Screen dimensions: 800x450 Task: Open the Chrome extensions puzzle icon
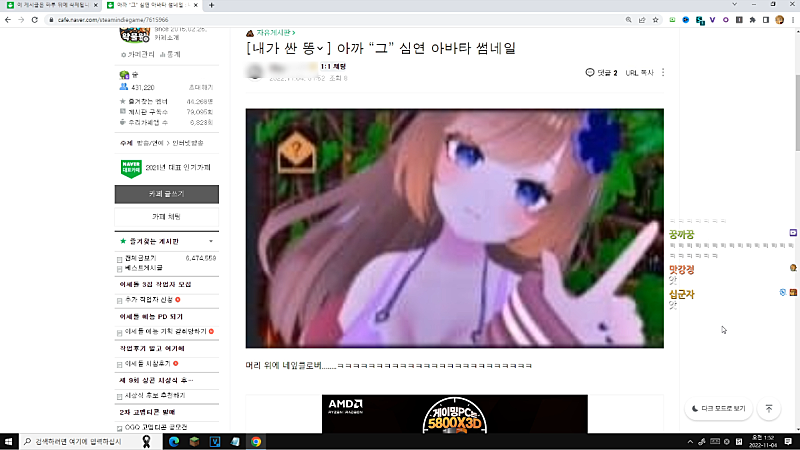click(753, 20)
